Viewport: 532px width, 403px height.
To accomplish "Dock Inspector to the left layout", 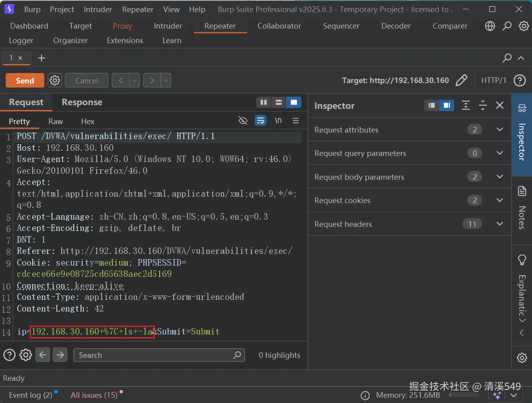I will tap(432, 105).
